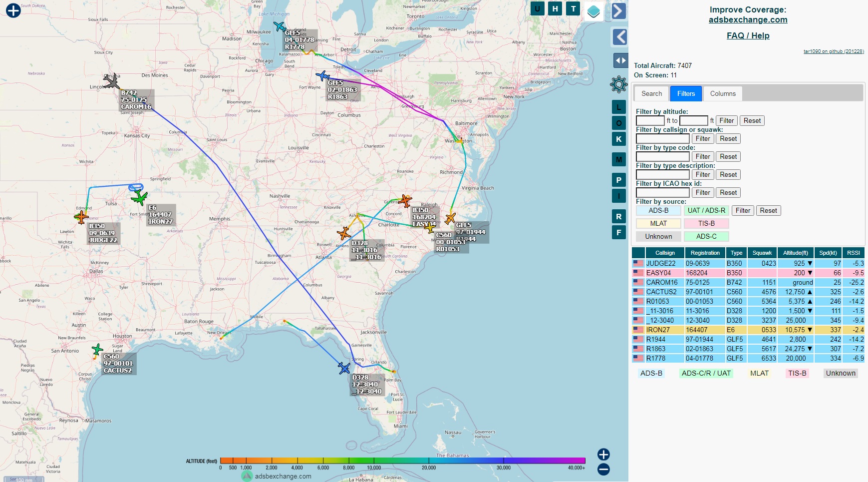Sort table by Altitude(ft) column header
Screen dimensions: 868x482
pos(796,253)
